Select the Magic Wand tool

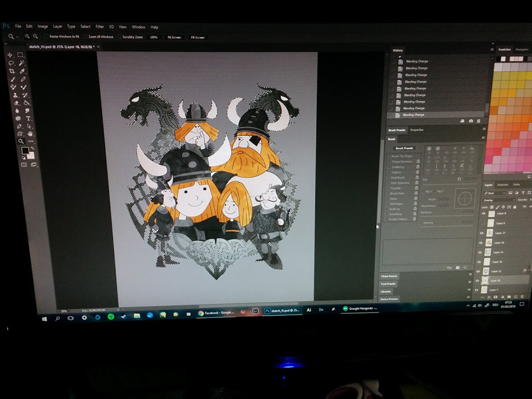[x=21, y=63]
